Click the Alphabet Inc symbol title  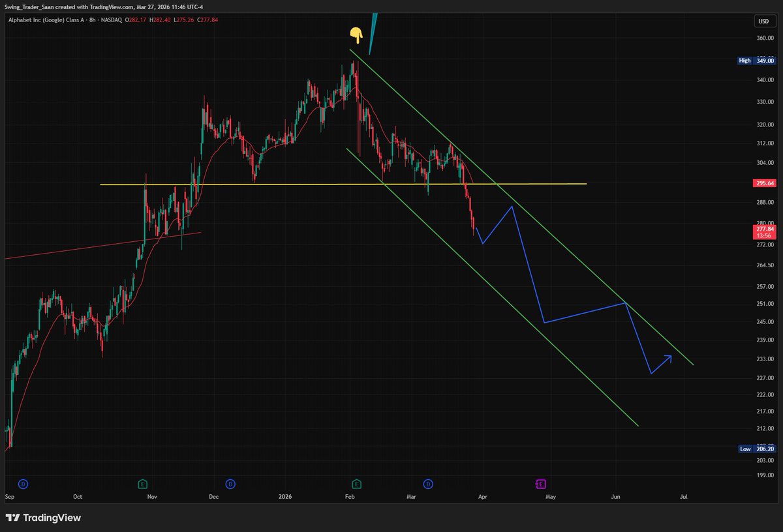[x=65, y=20]
